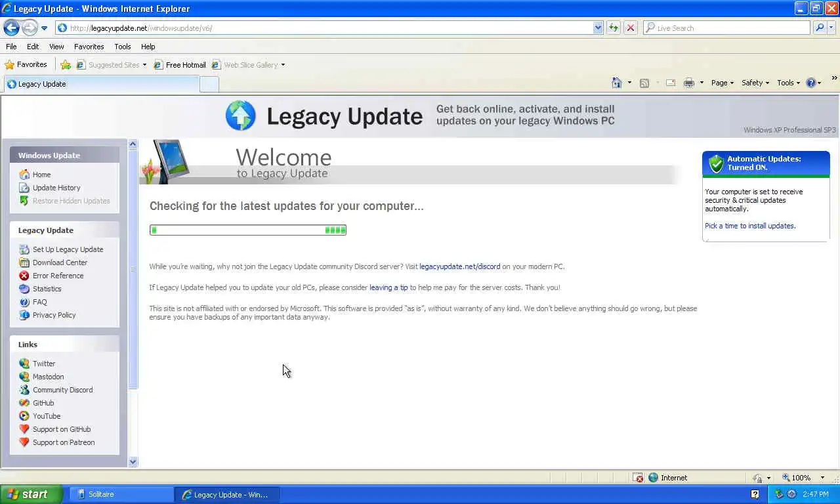
Task: Click the Forward navigation button
Action: 30,28
